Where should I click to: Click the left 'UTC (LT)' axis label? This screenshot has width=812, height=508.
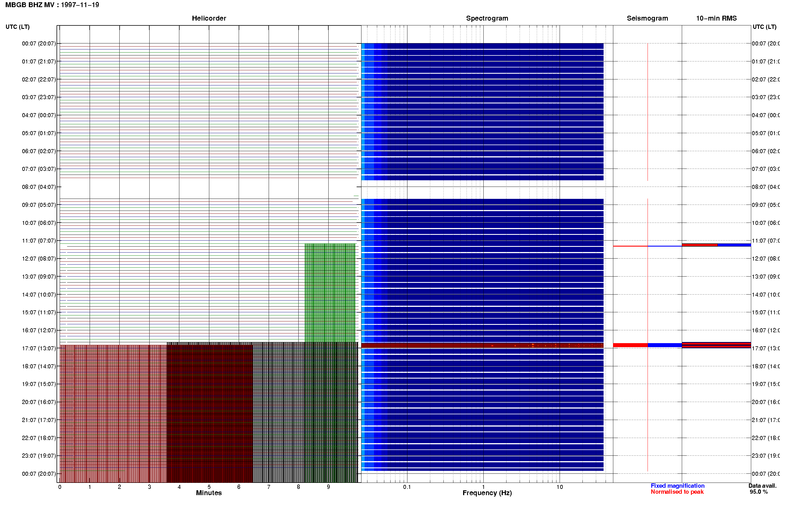coord(17,27)
